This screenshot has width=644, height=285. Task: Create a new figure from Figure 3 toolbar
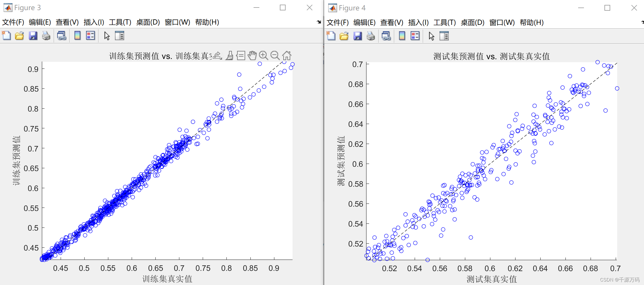pos(6,36)
